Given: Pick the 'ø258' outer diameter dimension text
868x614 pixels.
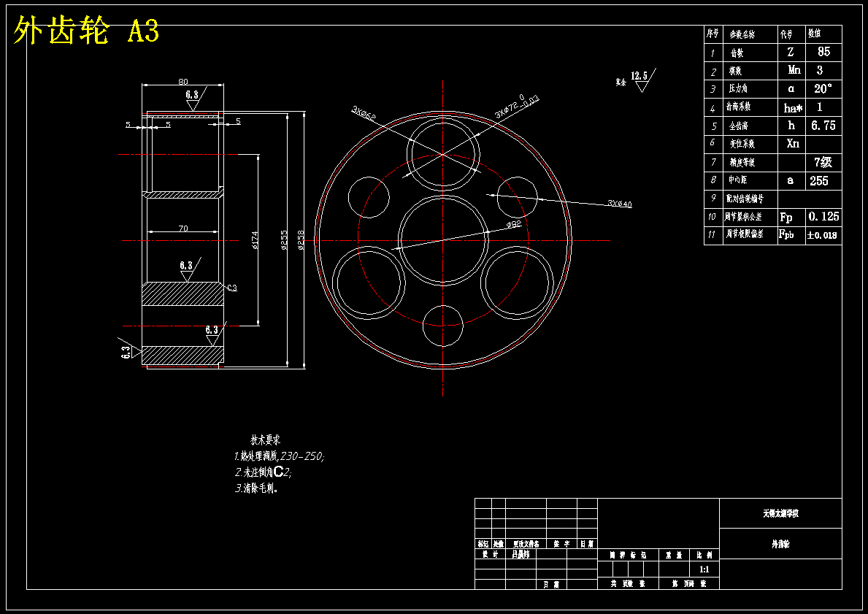Looking at the screenshot, I should (301, 240).
